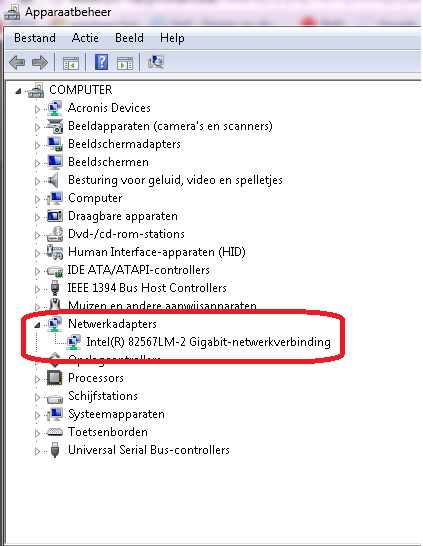Click the Intel 82567LM-2 network adapter icon
The width and height of the screenshot is (423, 546).
pos(73,342)
